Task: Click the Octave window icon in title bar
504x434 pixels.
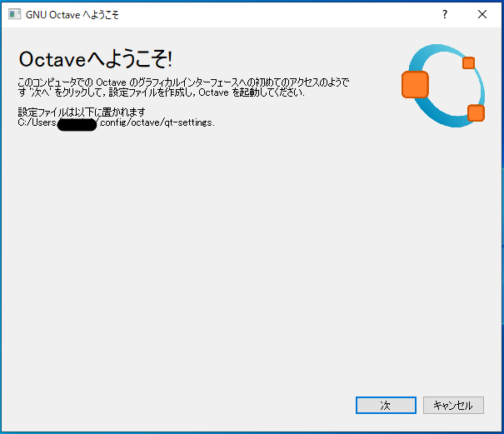Action: coord(14,14)
